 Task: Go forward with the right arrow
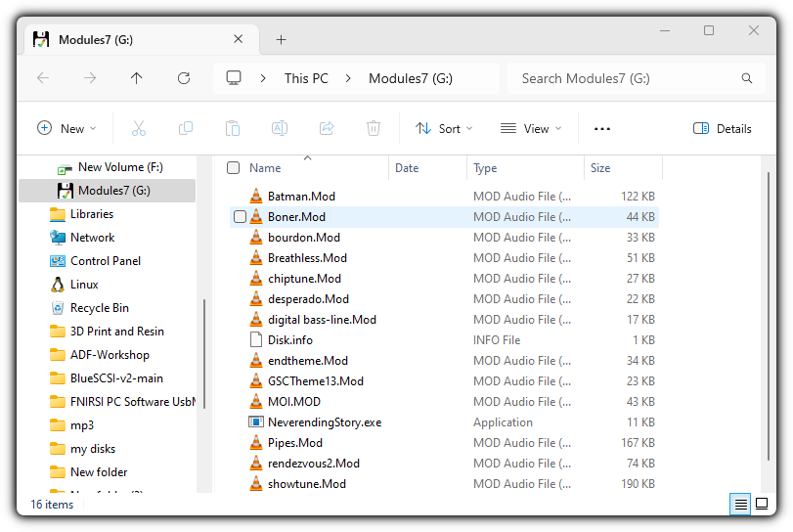click(x=90, y=78)
